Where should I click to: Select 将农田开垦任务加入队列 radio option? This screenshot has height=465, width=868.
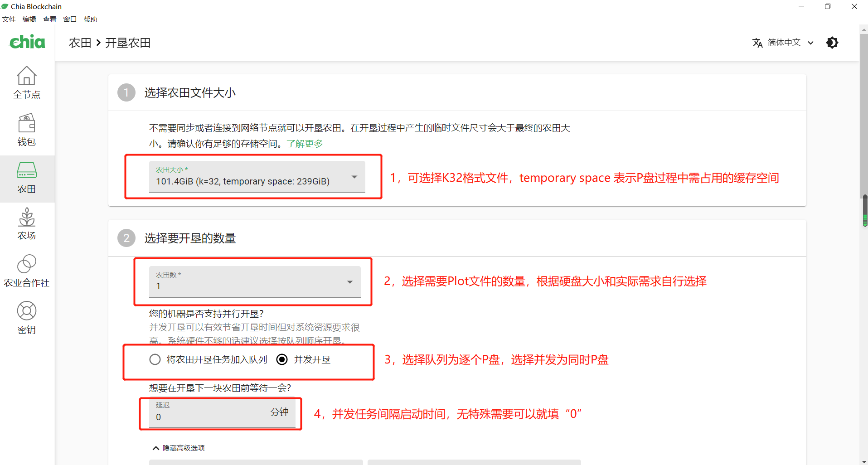[155, 359]
